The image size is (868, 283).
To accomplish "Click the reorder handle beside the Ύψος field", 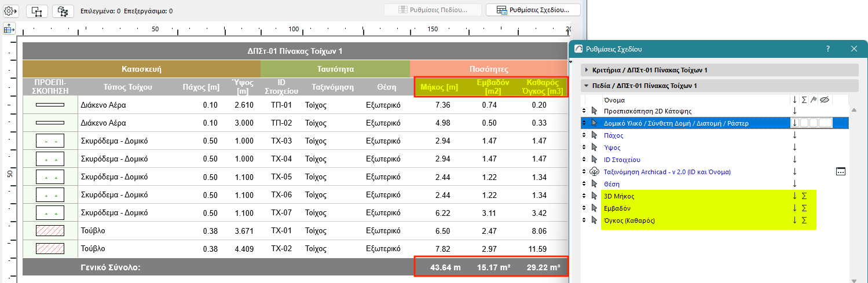I will (x=584, y=147).
